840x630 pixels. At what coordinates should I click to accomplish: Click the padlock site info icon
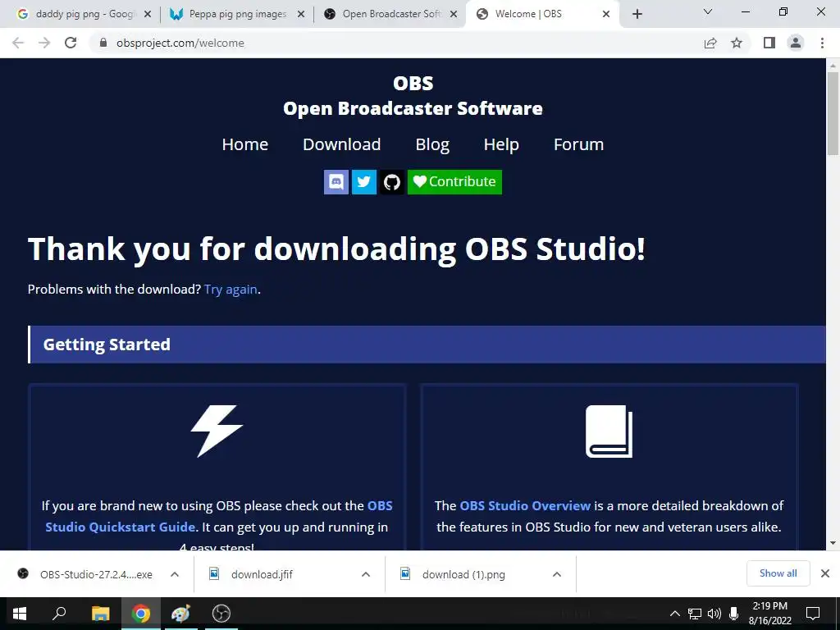point(103,43)
